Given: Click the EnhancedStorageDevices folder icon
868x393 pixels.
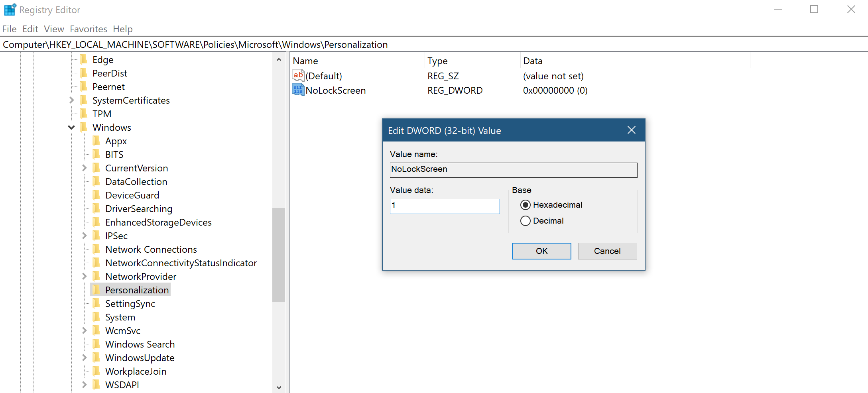Looking at the screenshot, I should tap(96, 222).
